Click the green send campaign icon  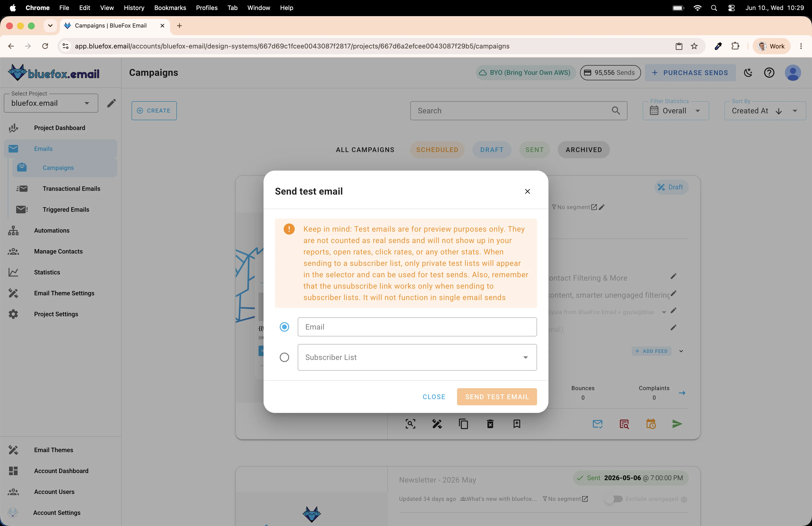pyautogui.click(x=677, y=424)
